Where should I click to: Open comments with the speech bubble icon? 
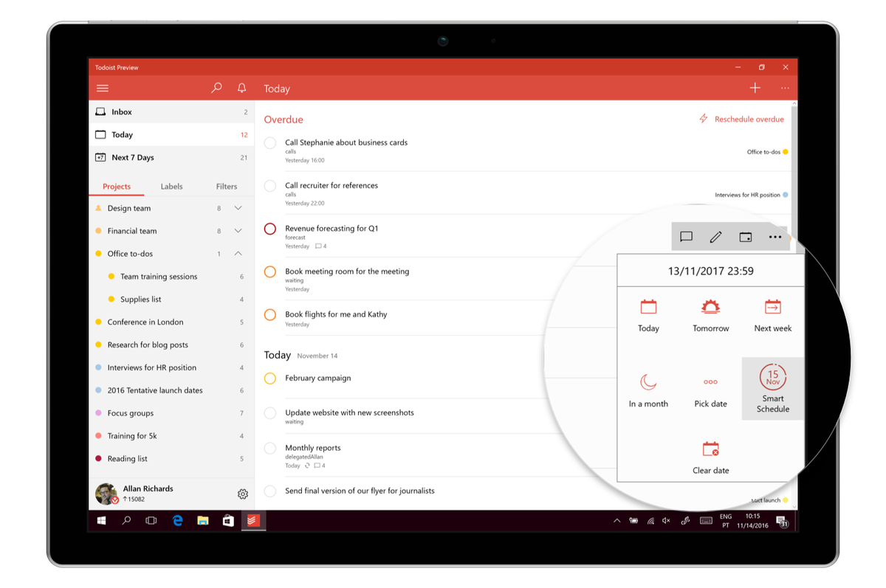tap(686, 236)
